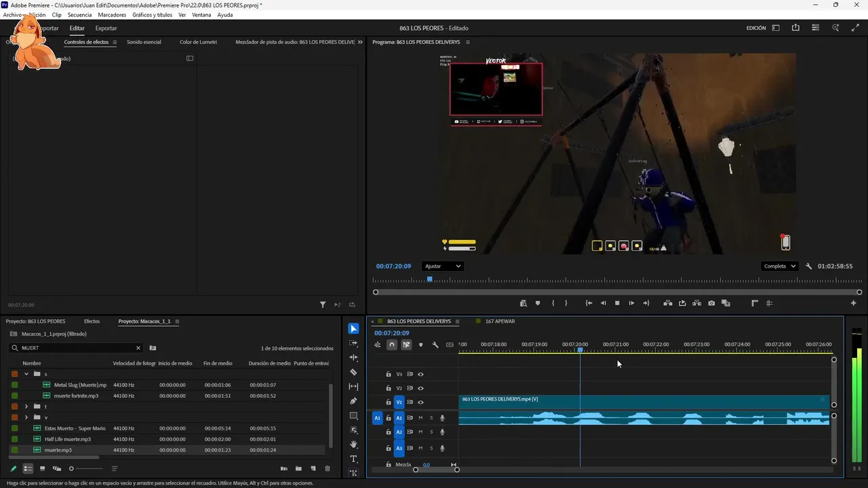Screen dimensions: 868x488
Task: Stop playback in Program monitor
Action: click(x=617, y=303)
